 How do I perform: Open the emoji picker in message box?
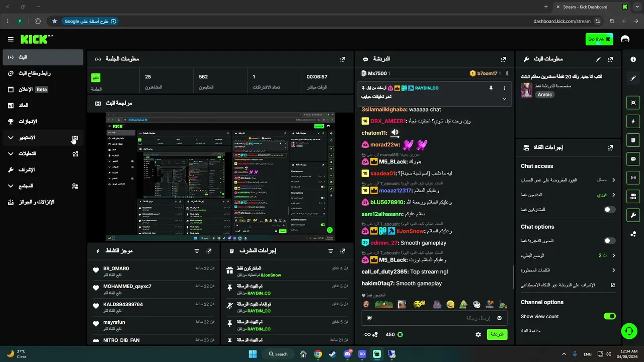click(x=500, y=318)
